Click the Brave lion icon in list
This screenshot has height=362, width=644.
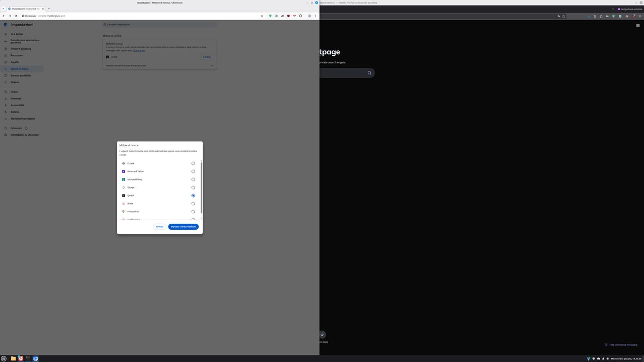point(123,204)
